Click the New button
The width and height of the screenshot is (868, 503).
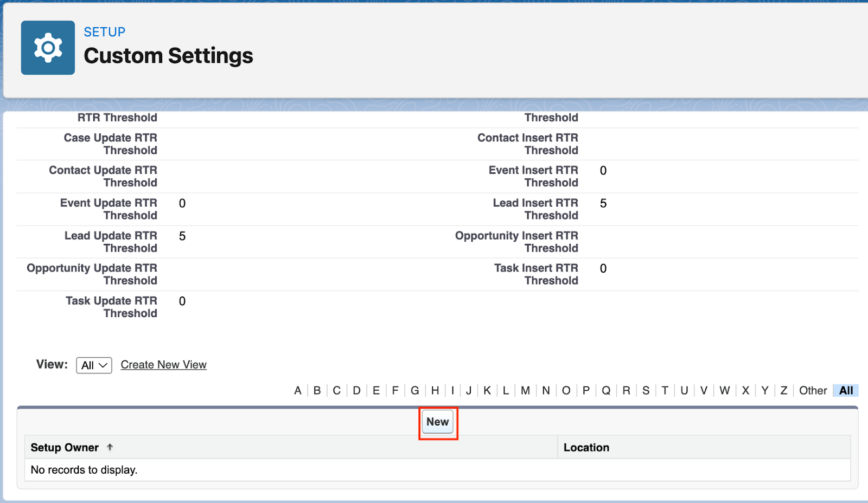(438, 422)
